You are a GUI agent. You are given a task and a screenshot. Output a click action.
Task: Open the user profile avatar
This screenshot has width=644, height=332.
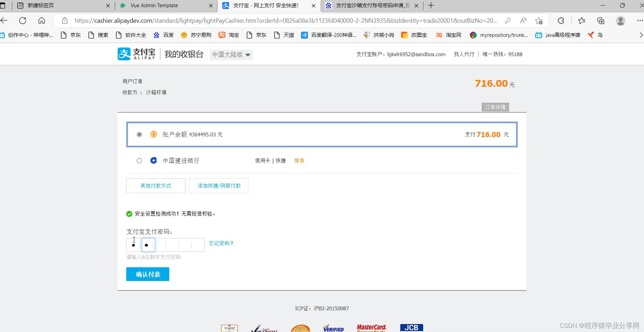(621, 21)
